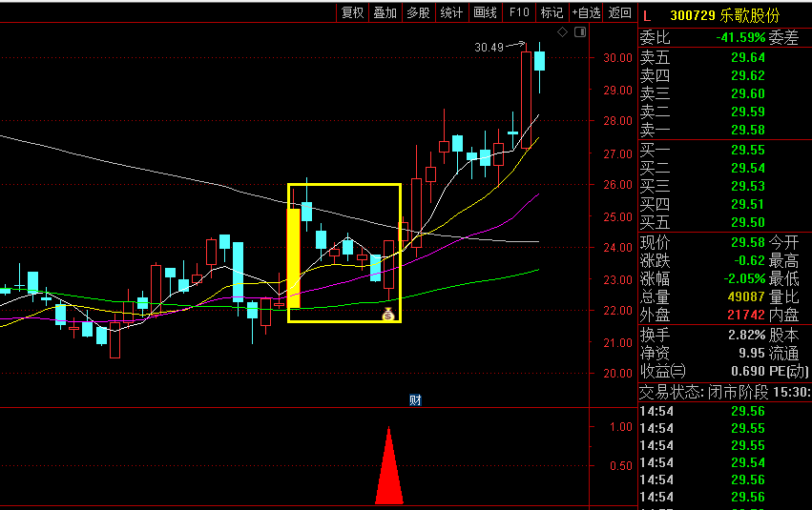Click the 卖一 price 29.58
812x510 pixels.
pos(748,130)
